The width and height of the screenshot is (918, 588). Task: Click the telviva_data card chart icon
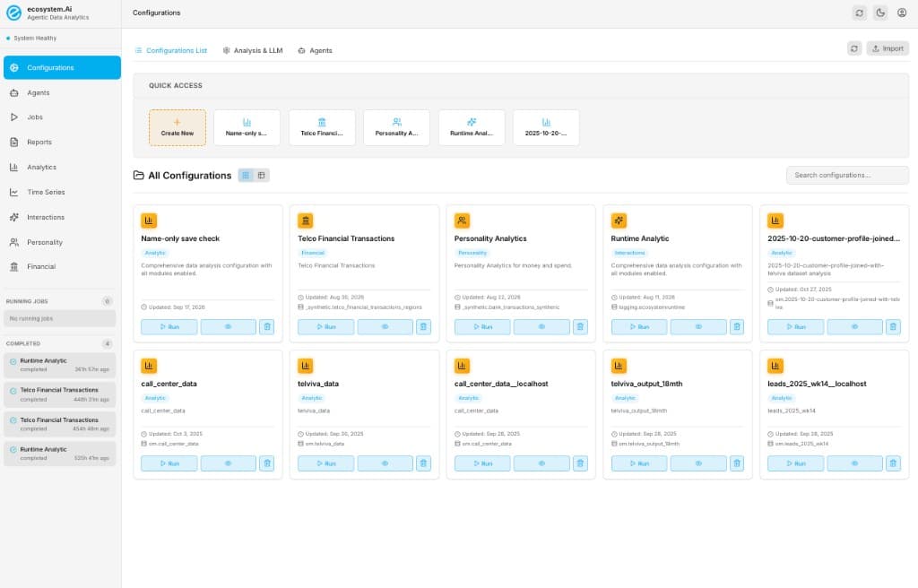click(306, 366)
